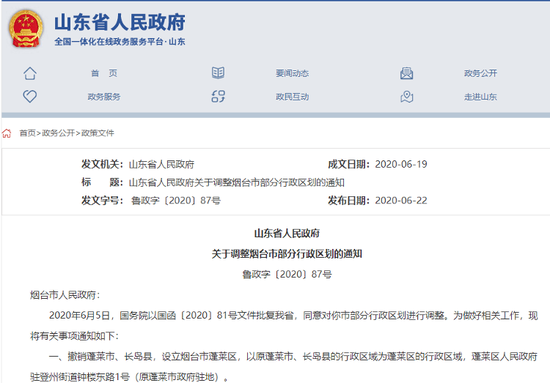Open the 政务公开 navigation item
550x383 pixels.
click(481, 73)
